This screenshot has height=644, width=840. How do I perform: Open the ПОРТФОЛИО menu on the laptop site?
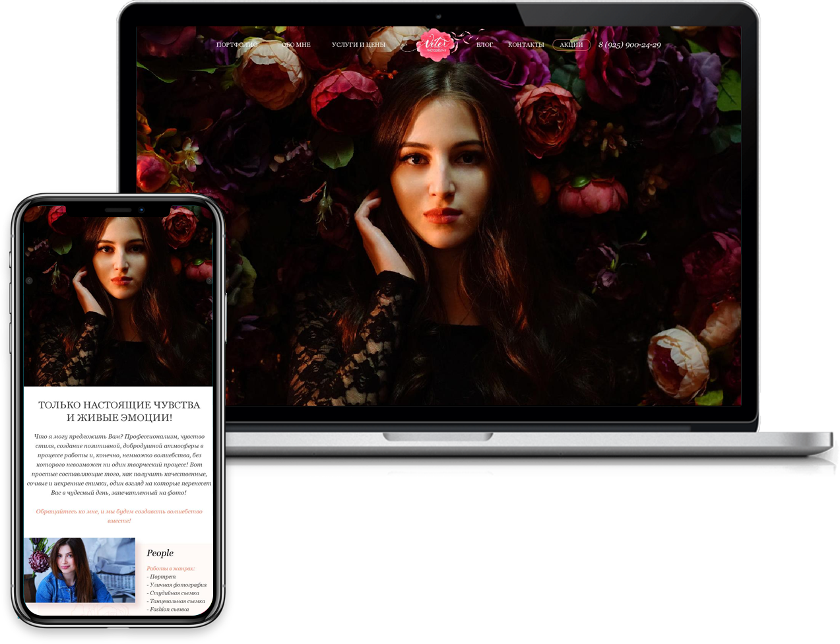237,45
